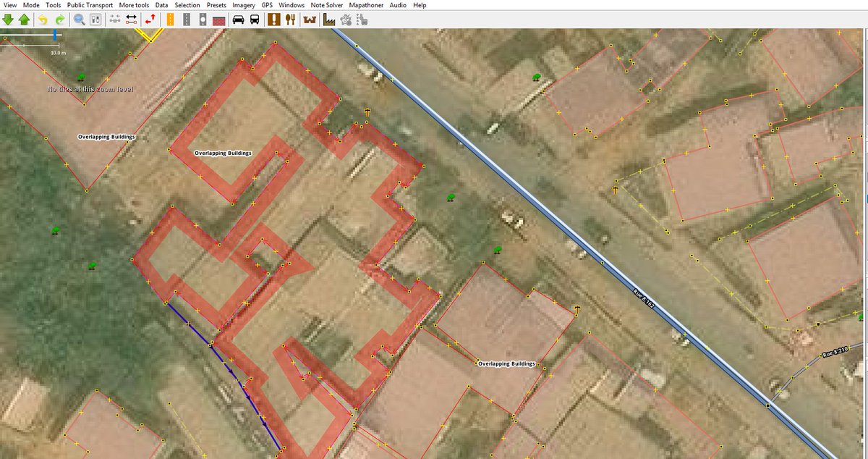Select the road with circle preset icon
Image resolution: width=868 pixels, height=459 pixels.
click(x=202, y=20)
